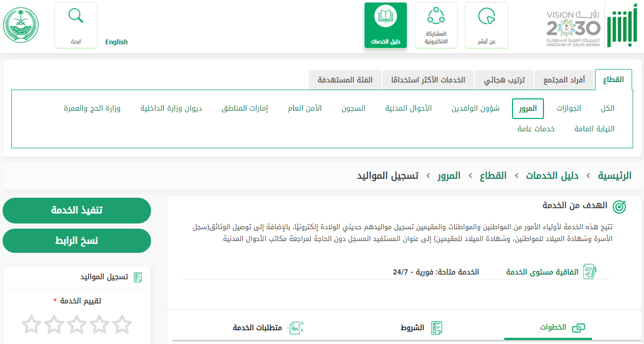
Task: Filter by Civil Affairs (الأحوال المدنية) sector
Action: 408,109
